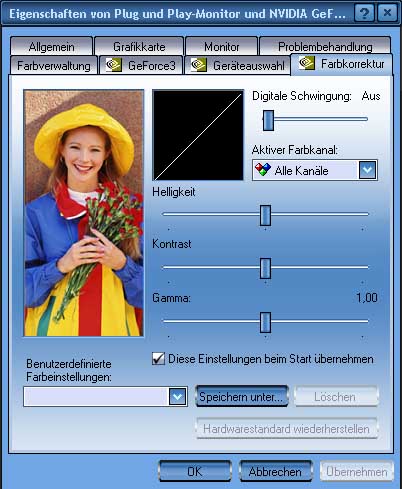
Task: Click the Aus value next to Digitale Schwingung
Action: pos(371,96)
